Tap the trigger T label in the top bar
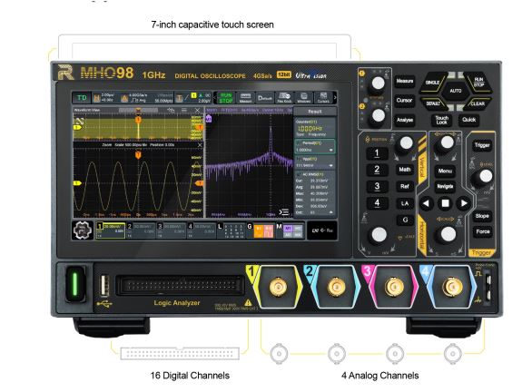The image size is (532, 392). [179, 98]
